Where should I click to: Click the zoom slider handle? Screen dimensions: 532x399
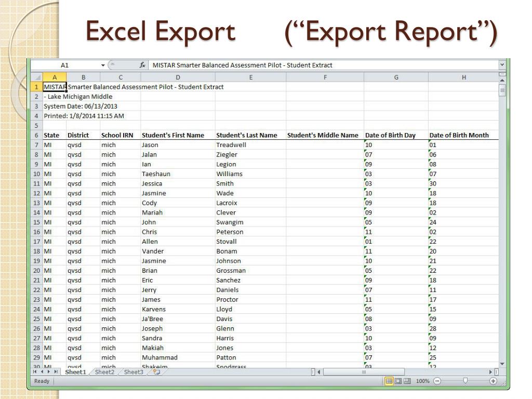[x=465, y=381]
